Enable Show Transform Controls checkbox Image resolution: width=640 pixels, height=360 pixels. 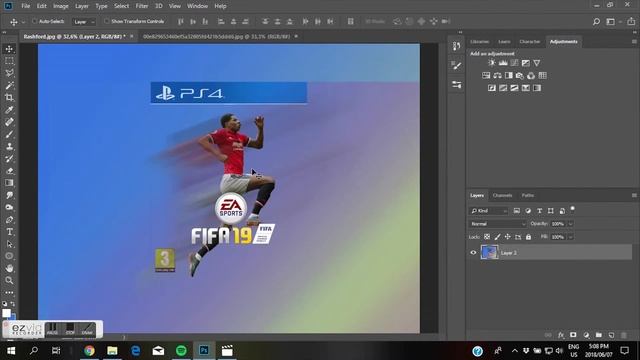pos(107,21)
